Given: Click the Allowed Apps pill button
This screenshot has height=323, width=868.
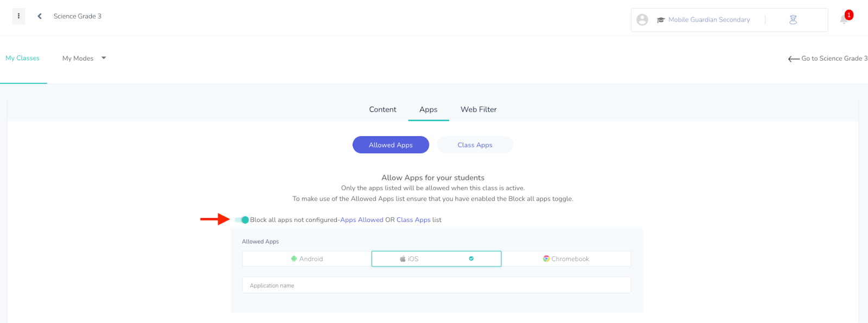Looking at the screenshot, I should click(391, 145).
